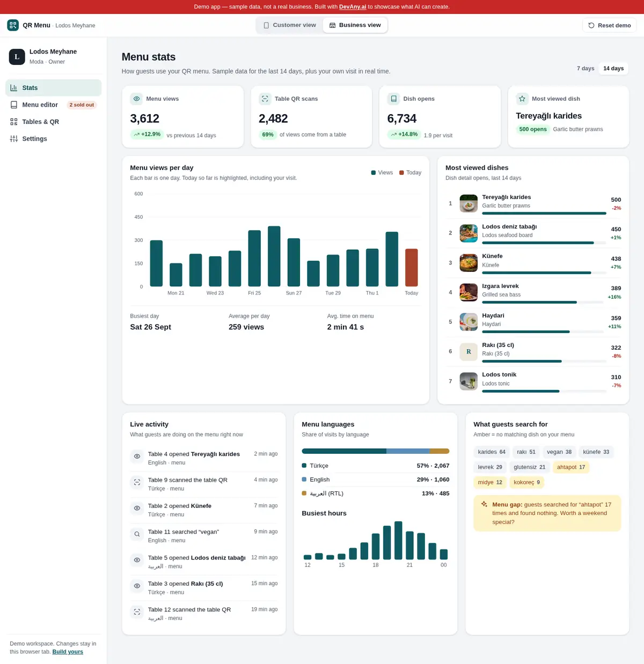
Task: Click the book icon on Dish opens card
Action: click(394, 99)
